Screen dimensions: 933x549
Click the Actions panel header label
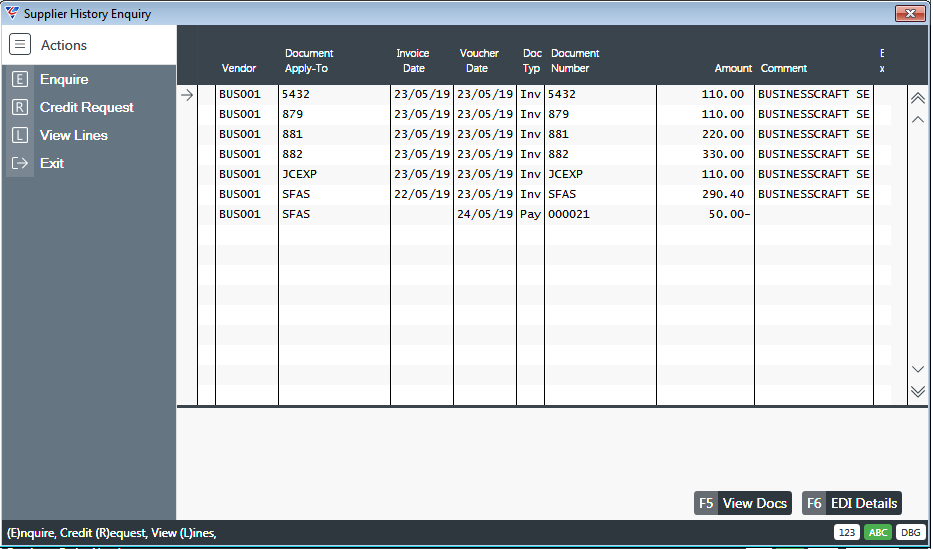pos(64,45)
